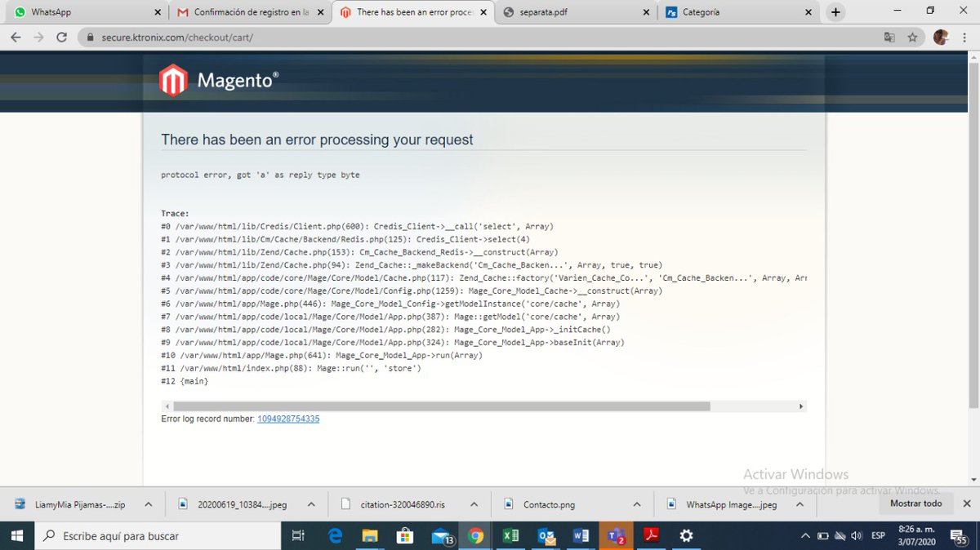
Task: Expand options for Contacto.png download
Action: pos(638,504)
